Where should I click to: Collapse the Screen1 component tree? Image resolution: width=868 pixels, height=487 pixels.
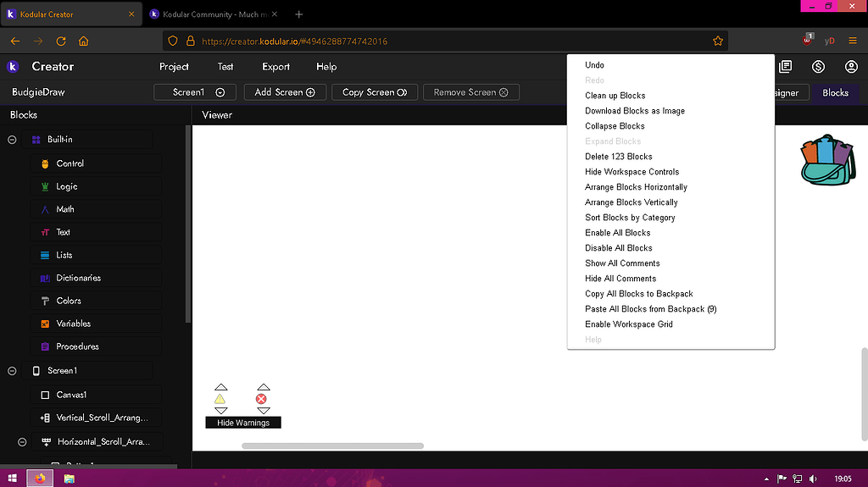[x=12, y=371]
